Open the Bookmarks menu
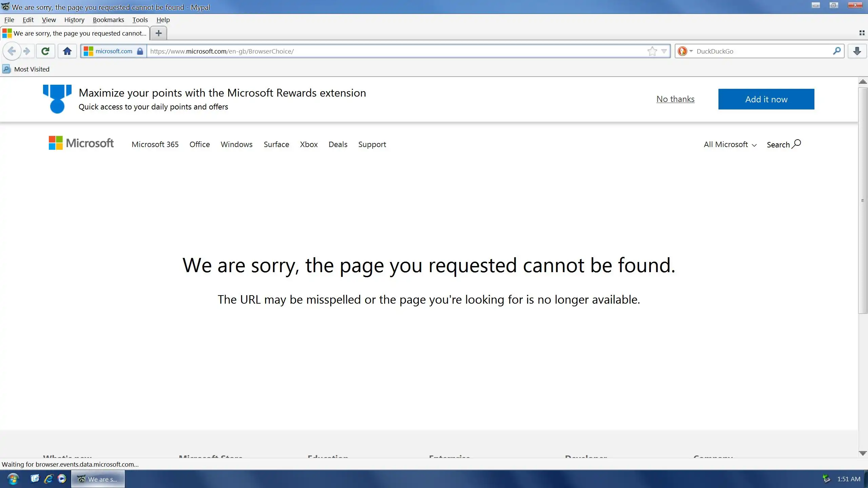The image size is (868, 488). (108, 20)
